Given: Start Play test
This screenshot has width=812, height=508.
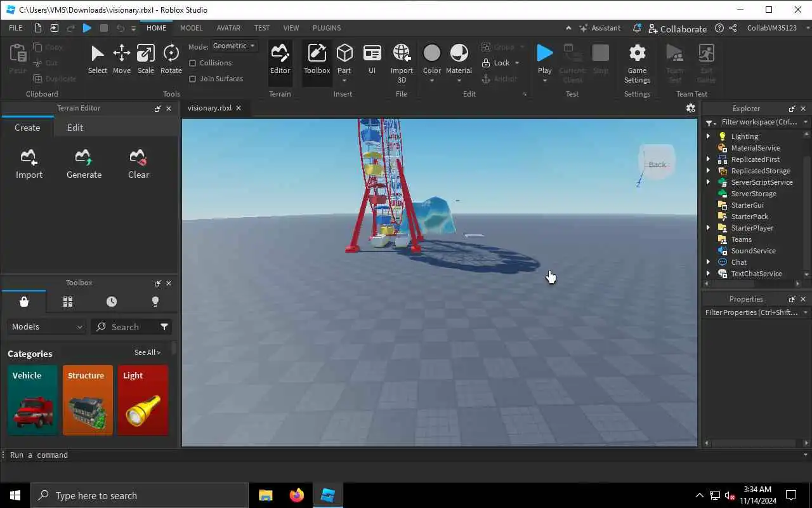Looking at the screenshot, I should pos(544,53).
